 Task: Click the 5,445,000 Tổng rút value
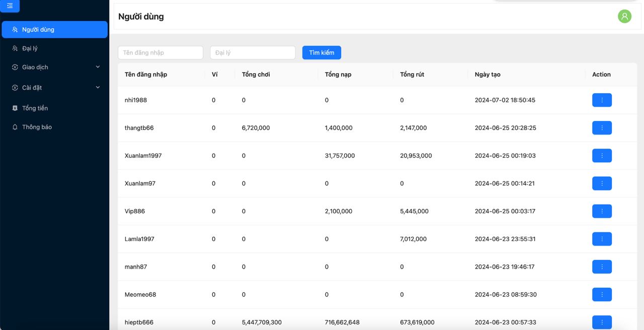pos(415,211)
